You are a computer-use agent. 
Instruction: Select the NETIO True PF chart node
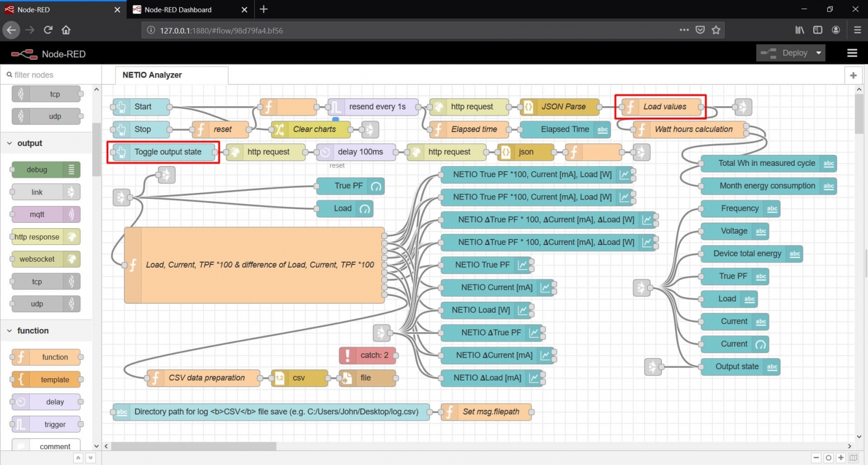pyautogui.click(x=486, y=264)
